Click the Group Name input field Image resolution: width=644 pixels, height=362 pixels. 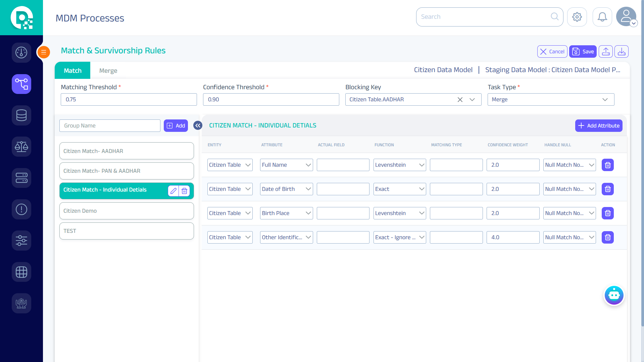pyautogui.click(x=110, y=126)
